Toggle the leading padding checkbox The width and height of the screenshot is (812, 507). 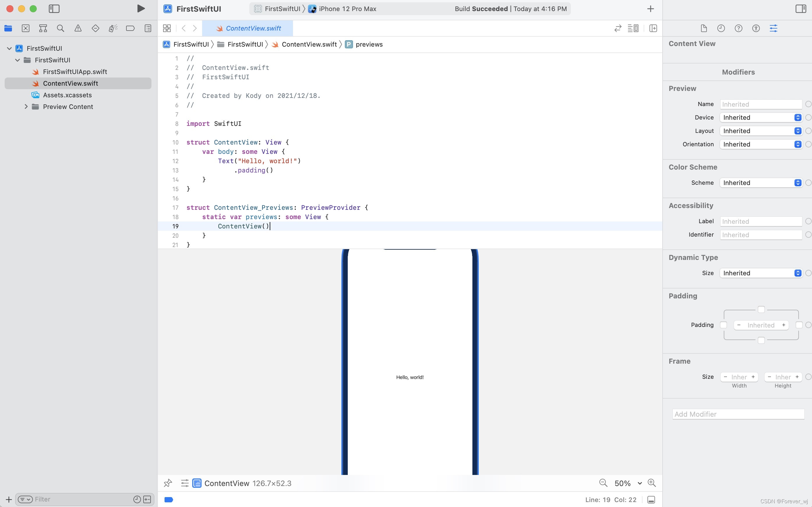coord(723,325)
